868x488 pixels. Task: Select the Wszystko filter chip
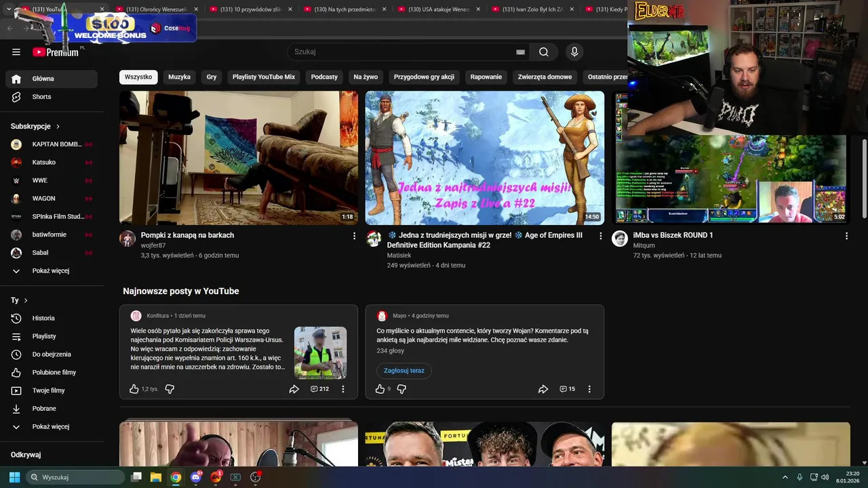pos(138,77)
